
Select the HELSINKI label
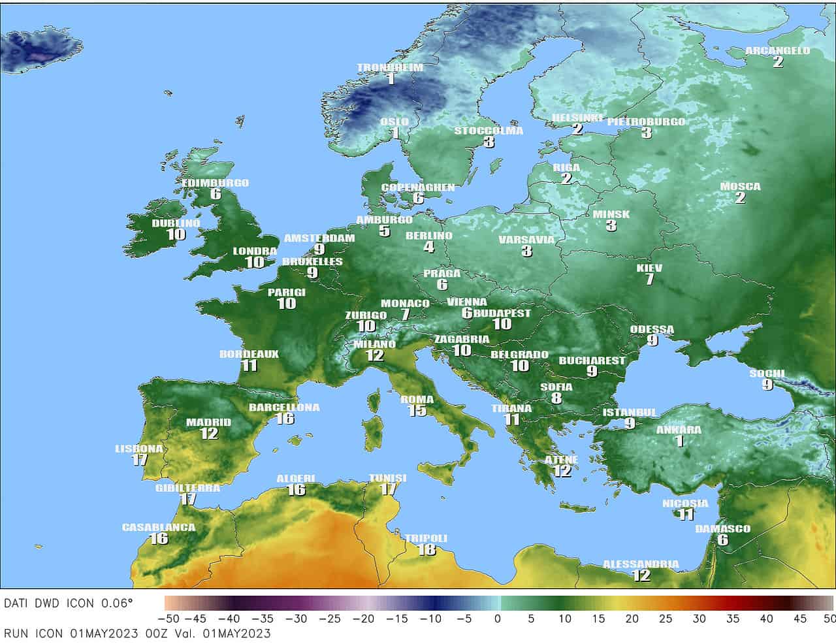click(x=577, y=118)
